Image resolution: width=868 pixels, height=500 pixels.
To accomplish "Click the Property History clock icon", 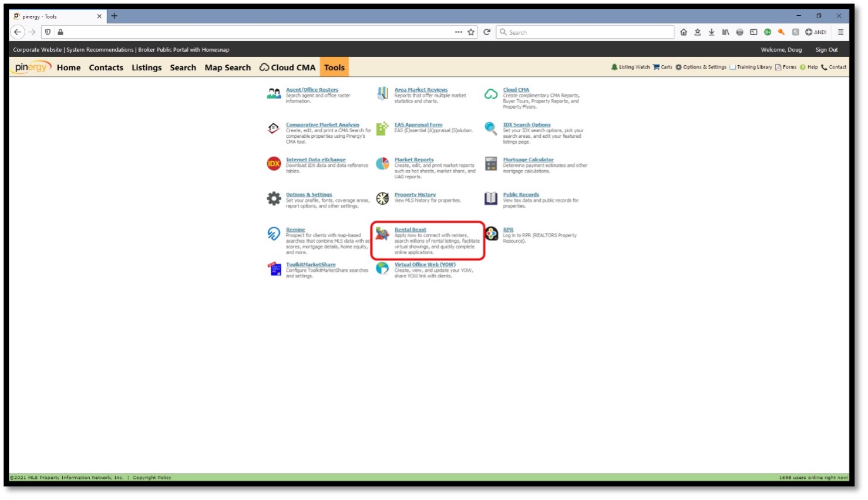I will pyautogui.click(x=383, y=198).
